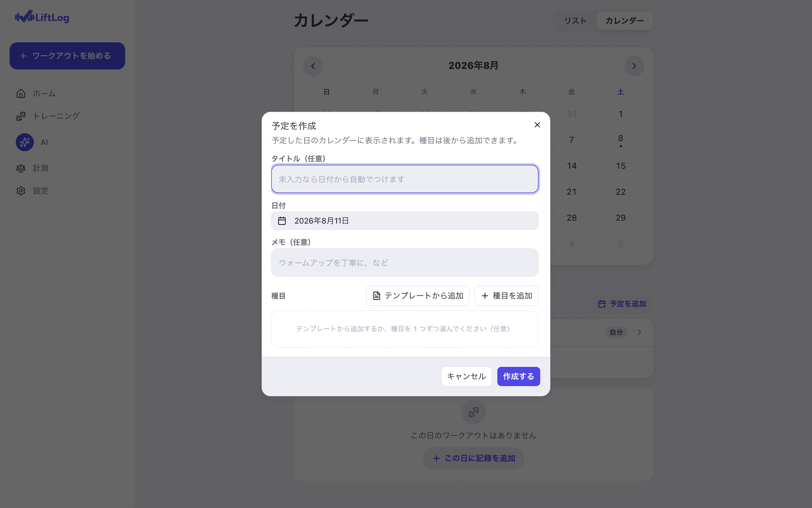Image resolution: width=812 pixels, height=508 pixels.
Task: Select calendar day 14
Action: point(572,166)
